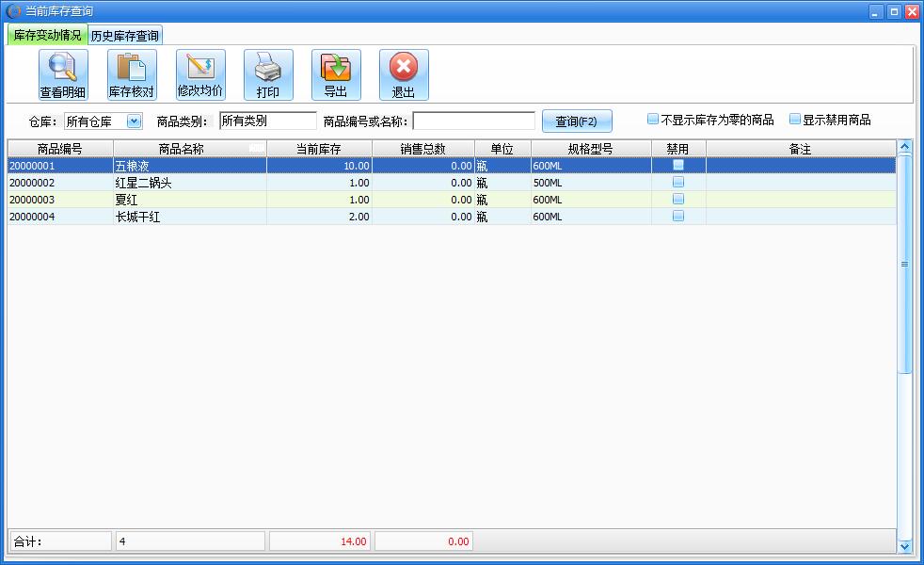Click the 查询(F2) button
This screenshot has height=565, width=924.
576,121
